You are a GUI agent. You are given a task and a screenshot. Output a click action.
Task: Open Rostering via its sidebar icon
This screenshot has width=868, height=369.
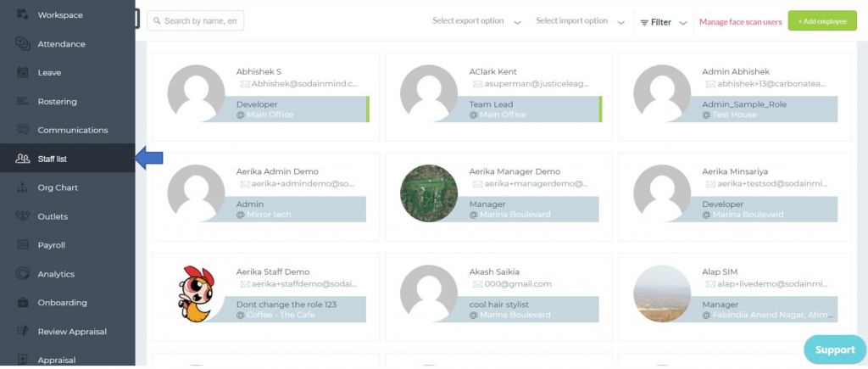click(23, 102)
